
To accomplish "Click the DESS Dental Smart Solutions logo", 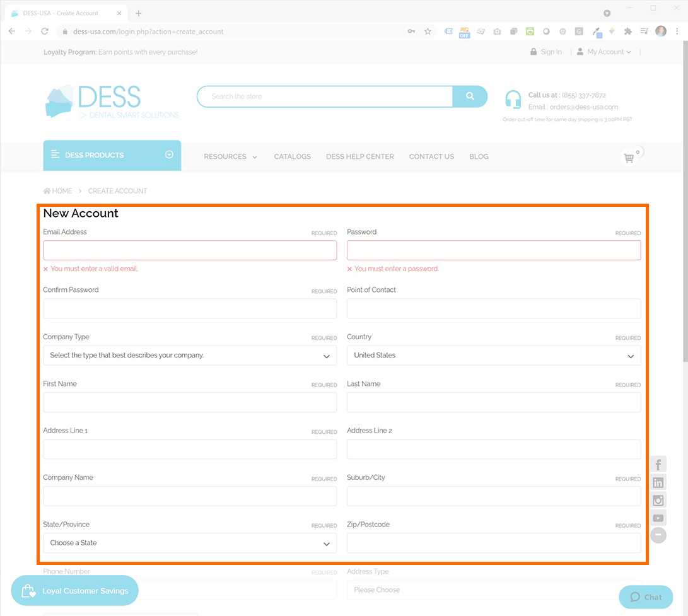I will pos(112,102).
